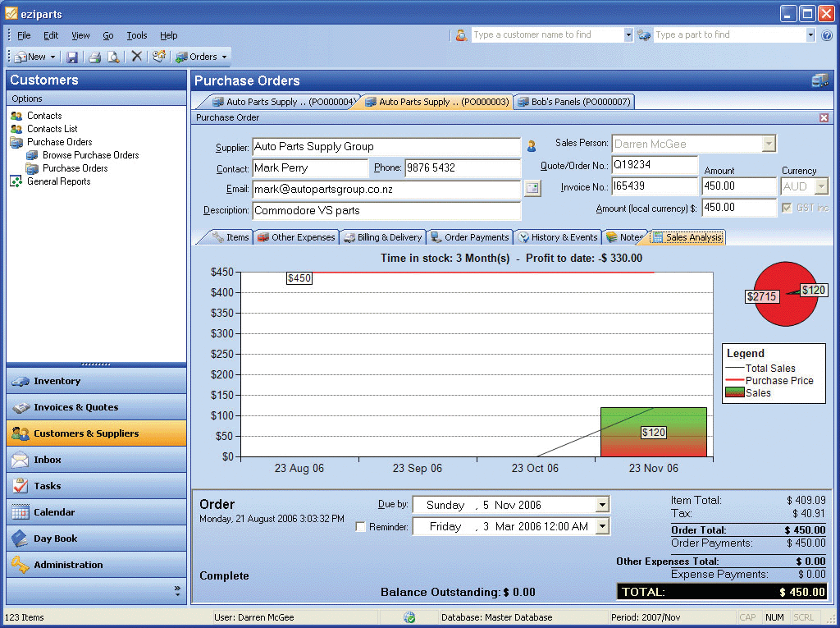This screenshot has width=840, height=628.
Task: Open the Inbox section
Action: (97, 460)
